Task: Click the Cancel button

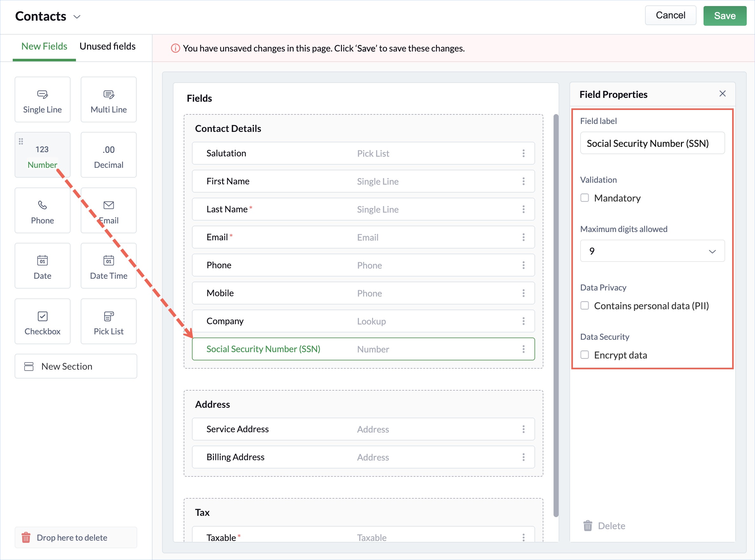Action: tap(670, 15)
